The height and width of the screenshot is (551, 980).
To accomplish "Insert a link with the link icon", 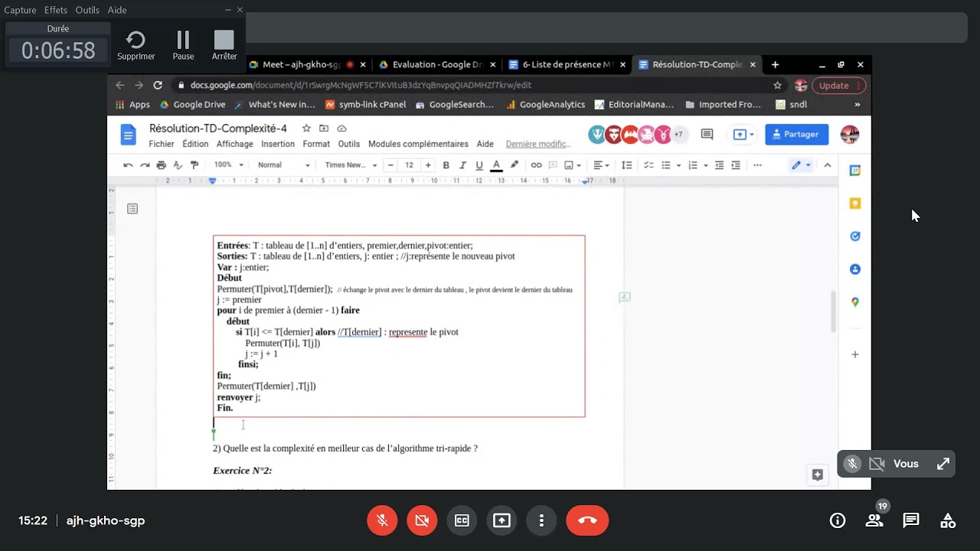I will pyautogui.click(x=536, y=165).
